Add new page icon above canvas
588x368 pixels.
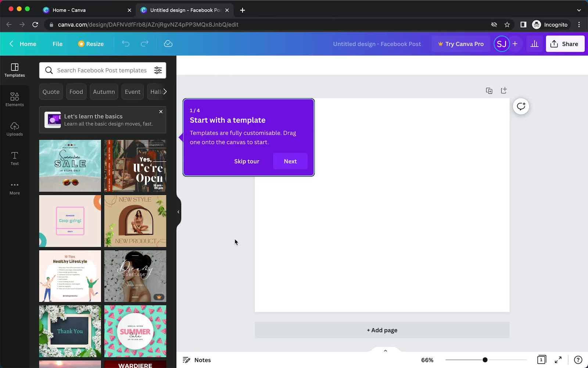tap(504, 91)
